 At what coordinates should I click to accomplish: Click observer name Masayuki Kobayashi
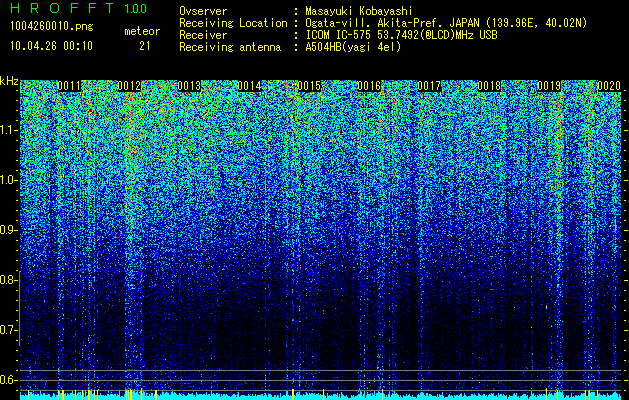coord(359,11)
